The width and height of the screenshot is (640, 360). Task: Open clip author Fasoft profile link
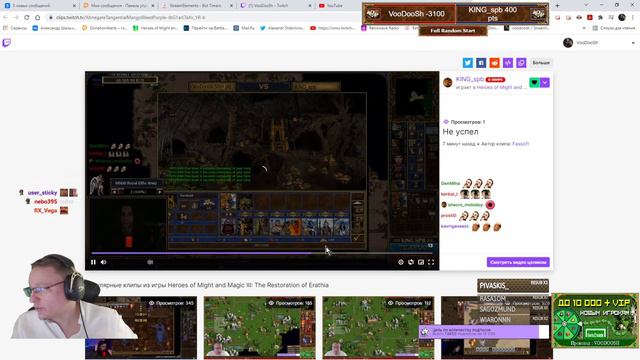click(x=520, y=144)
